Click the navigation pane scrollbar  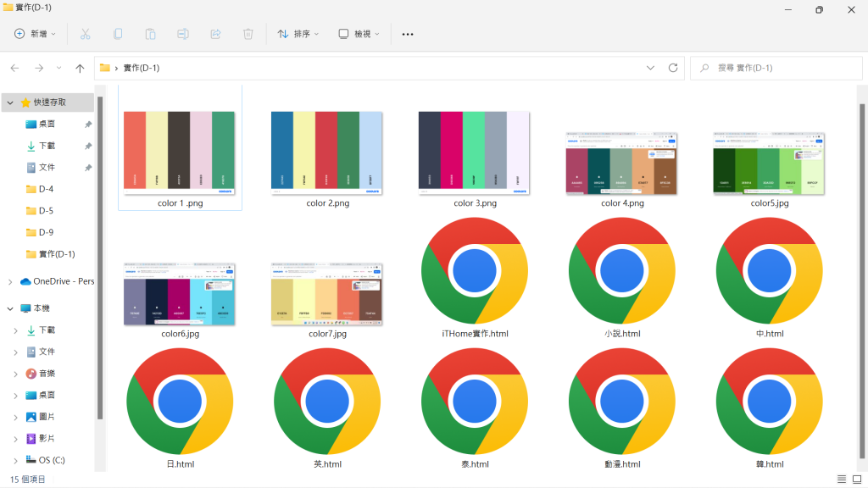pyautogui.click(x=100, y=258)
